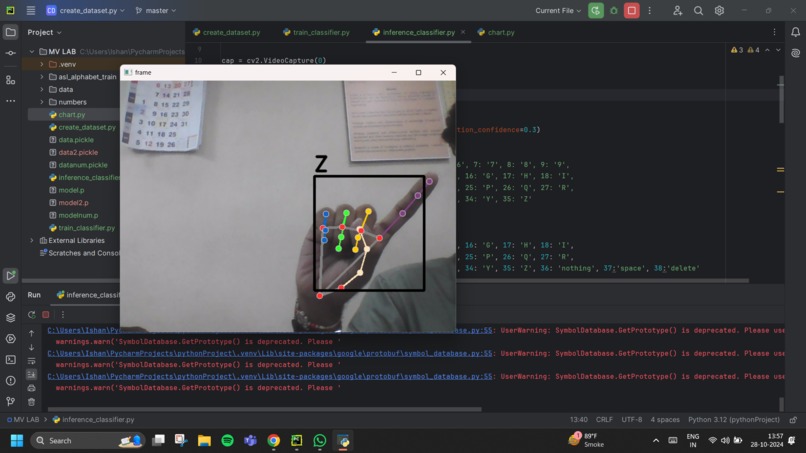Collapse the MV LAB root folder
This screenshot has width=806, height=453.
point(32,51)
